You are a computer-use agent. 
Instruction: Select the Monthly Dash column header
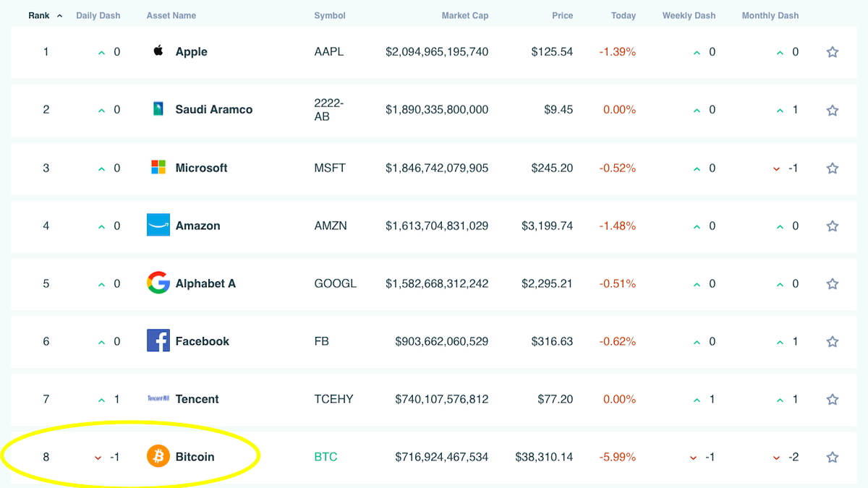point(770,15)
